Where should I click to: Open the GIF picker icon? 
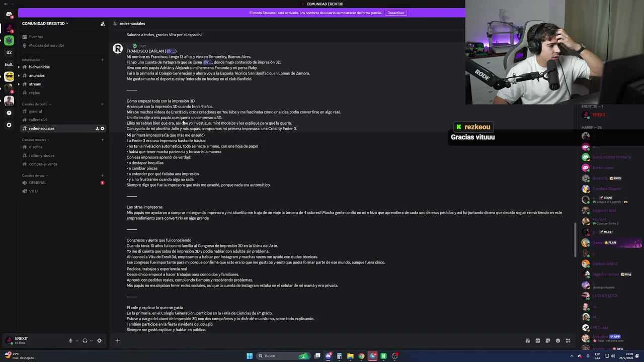pyautogui.click(x=538, y=340)
